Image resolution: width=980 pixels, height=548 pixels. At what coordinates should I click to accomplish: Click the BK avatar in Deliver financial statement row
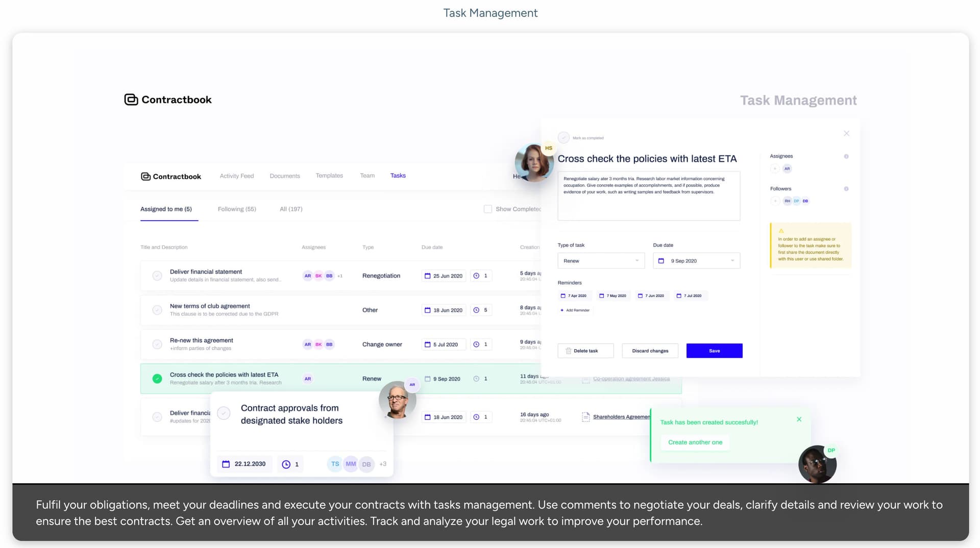point(318,276)
